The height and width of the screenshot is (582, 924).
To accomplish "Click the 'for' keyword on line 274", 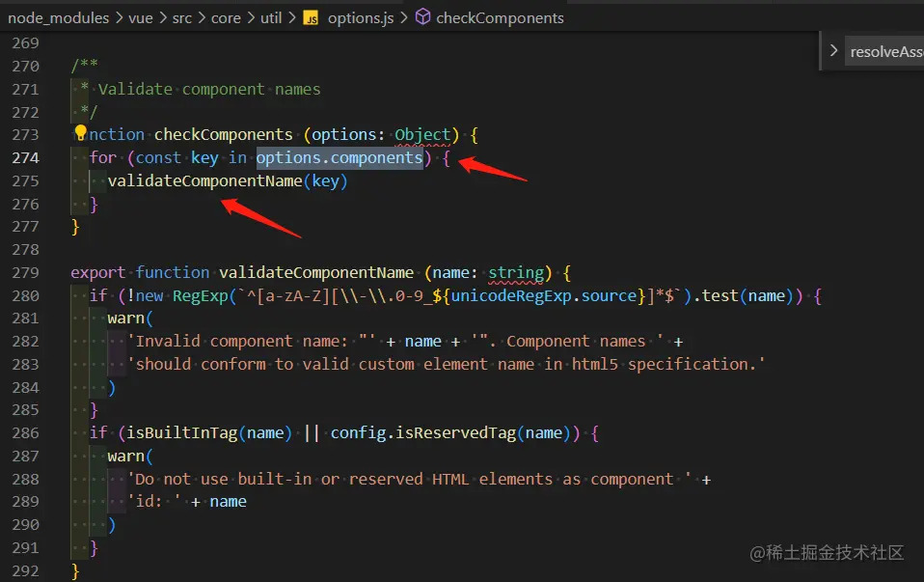I will (x=102, y=158).
